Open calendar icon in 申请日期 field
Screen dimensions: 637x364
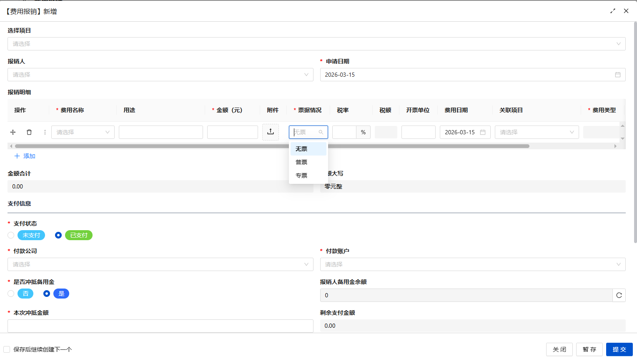(x=617, y=75)
